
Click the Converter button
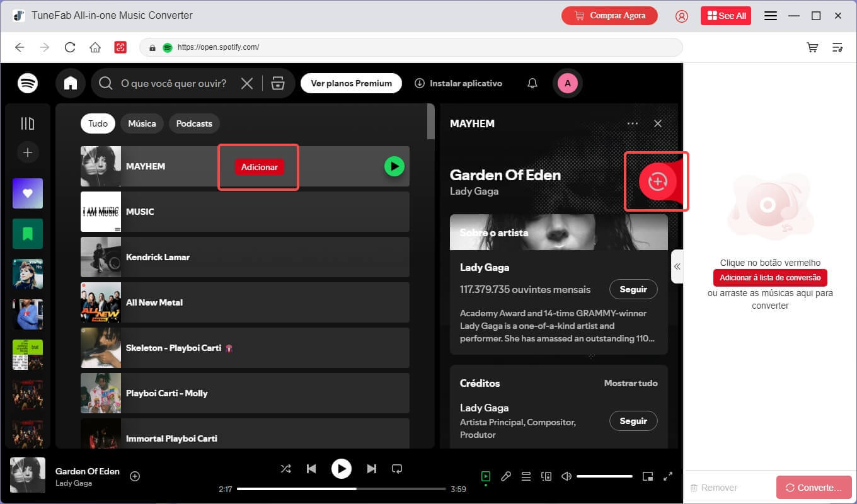pos(814,488)
